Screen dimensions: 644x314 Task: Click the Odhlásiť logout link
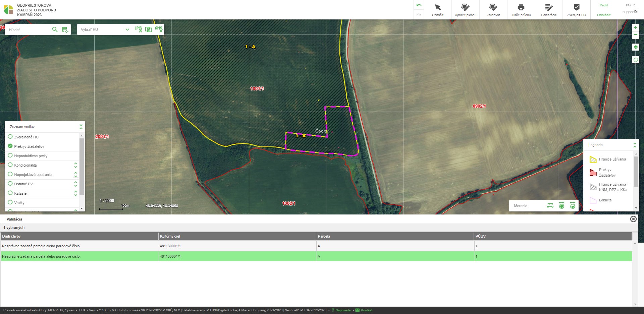pyautogui.click(x=604, y=15)
